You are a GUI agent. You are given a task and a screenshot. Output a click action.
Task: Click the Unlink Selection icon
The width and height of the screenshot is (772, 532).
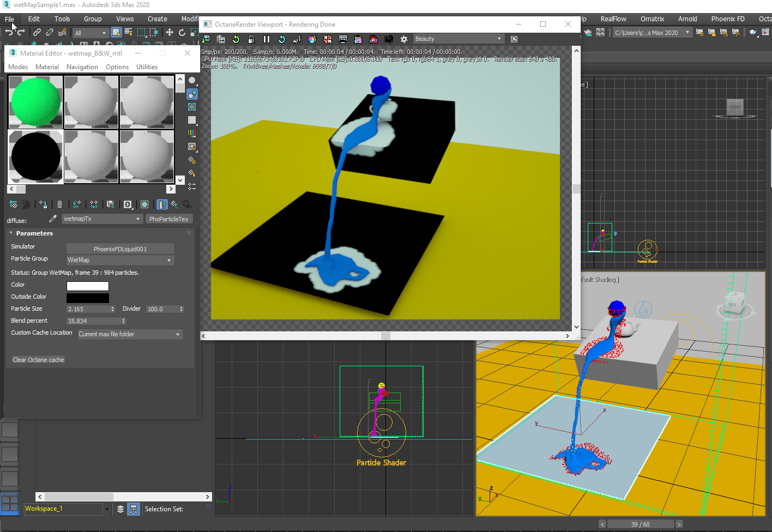pos(50,33)
